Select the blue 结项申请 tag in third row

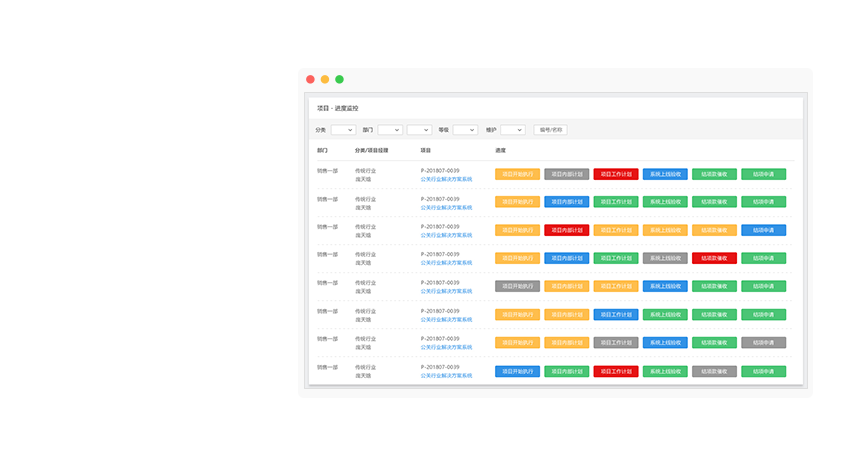[x=763, y=230]
